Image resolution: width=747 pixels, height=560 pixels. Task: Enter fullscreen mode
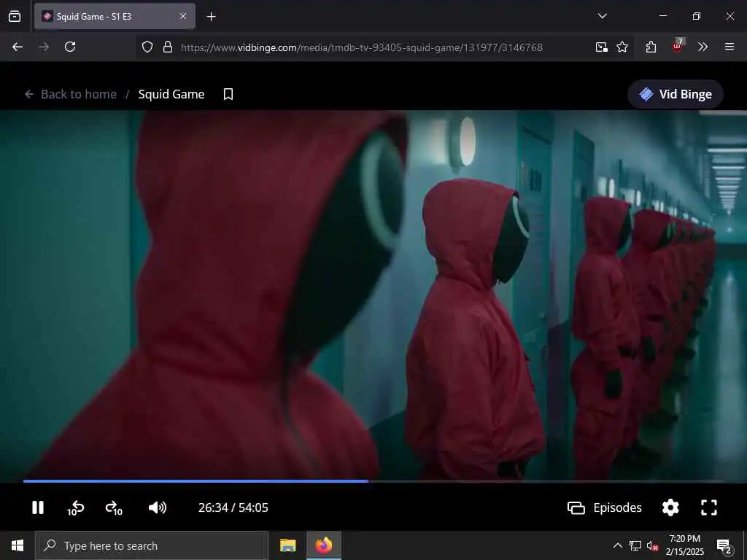(709, 507)
